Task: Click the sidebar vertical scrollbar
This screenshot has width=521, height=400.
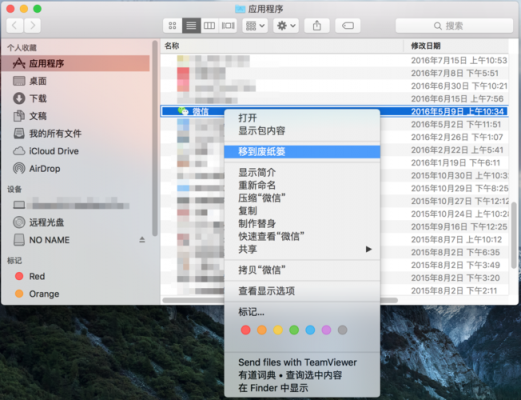Action: (155, 138)
